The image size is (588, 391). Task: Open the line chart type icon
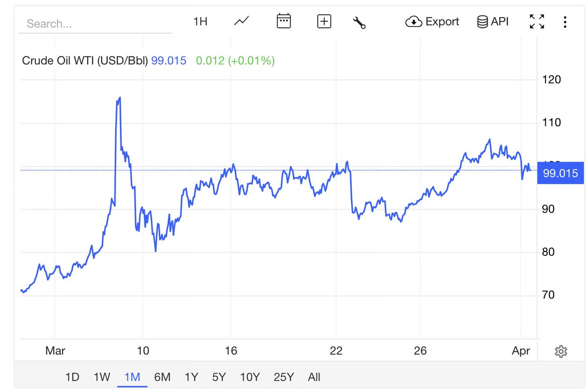click(242, 22)
